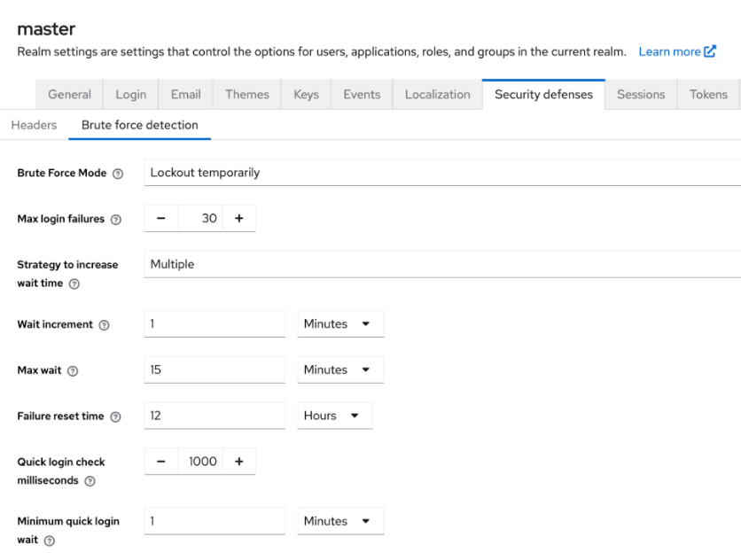This screenshot has height=560, width=741.
Task: Open Wait increment Minutes unit dropdown
Action: tap(340, 324)
